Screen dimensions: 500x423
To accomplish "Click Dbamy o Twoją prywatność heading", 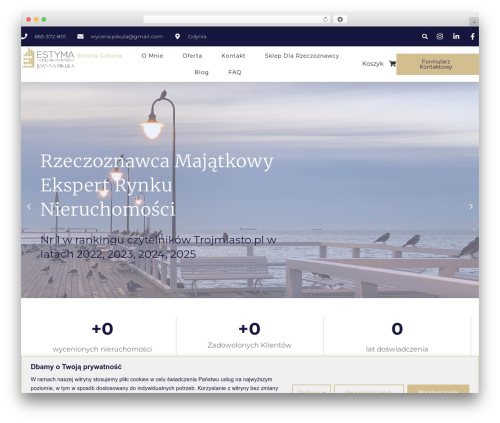I will pyautogui.click(x=76, y=367).
